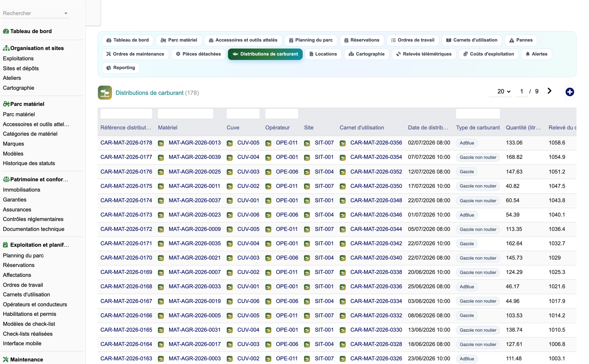Click tank icon beside CUV-004 in row 0177

230,158
